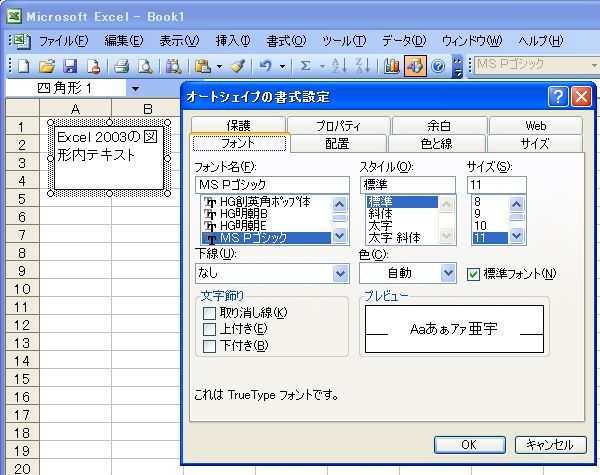
Task: Enable the 取り消し線 strikethrough checkbox
Action: click(209, 313)
